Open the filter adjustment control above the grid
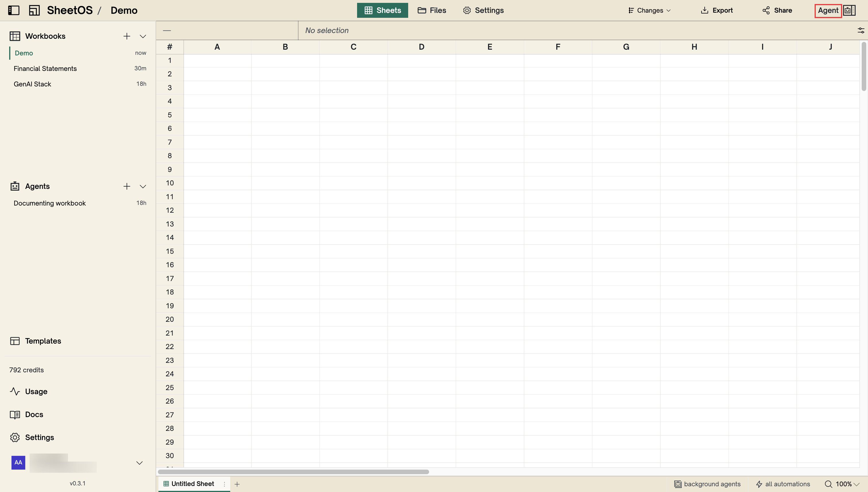The height and width of the screenshot is (492, 868). tap(861, 30)
